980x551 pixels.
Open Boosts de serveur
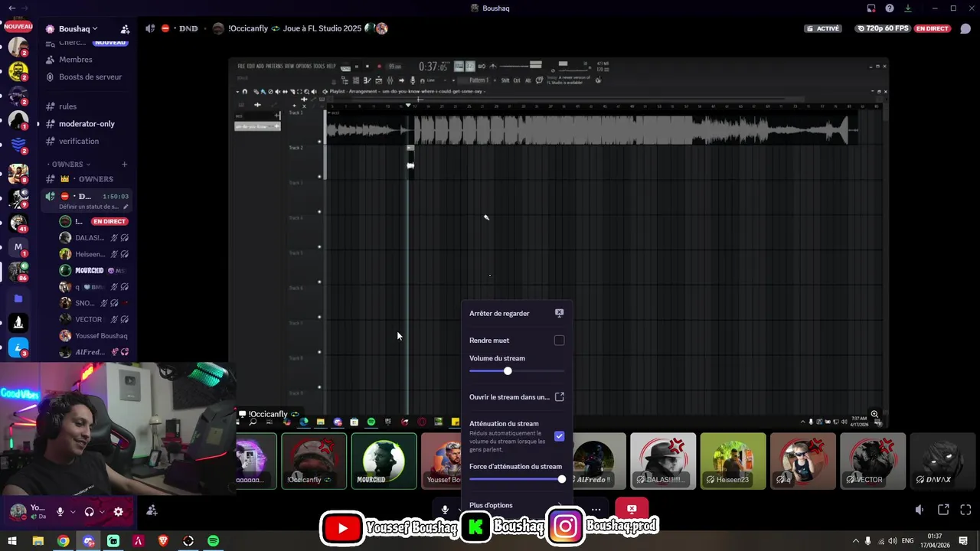(87, 77)
